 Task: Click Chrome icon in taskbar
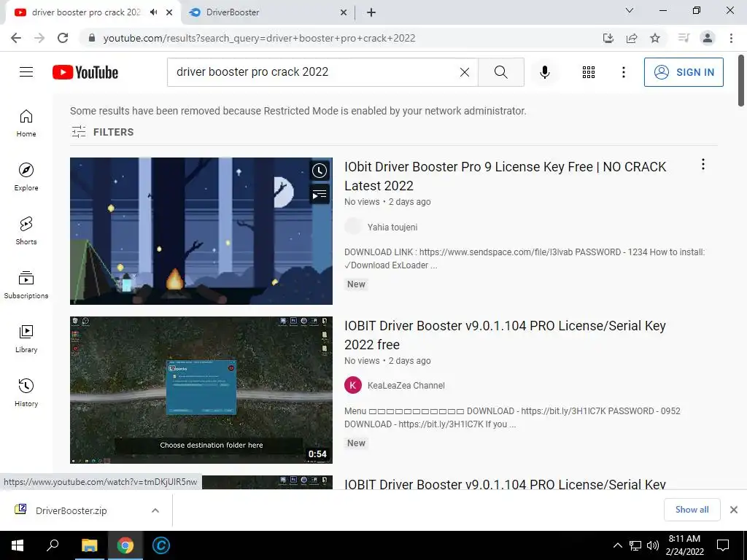pyautogui.click(x=125, y=545)
